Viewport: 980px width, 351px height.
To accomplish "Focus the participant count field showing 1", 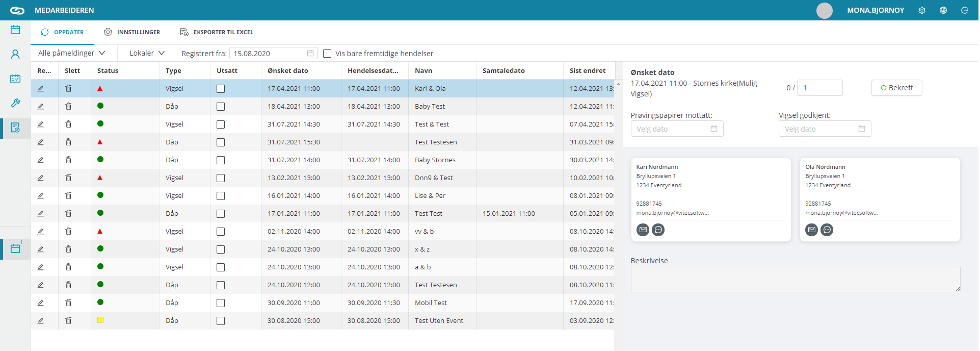I will (819, 88).
